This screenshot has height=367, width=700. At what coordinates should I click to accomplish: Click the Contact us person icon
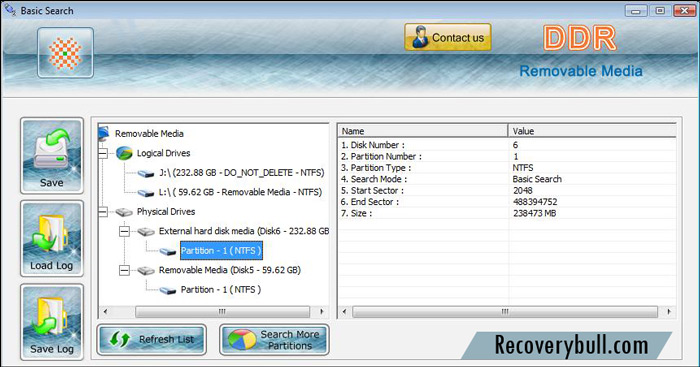click(x=420, y=37)
